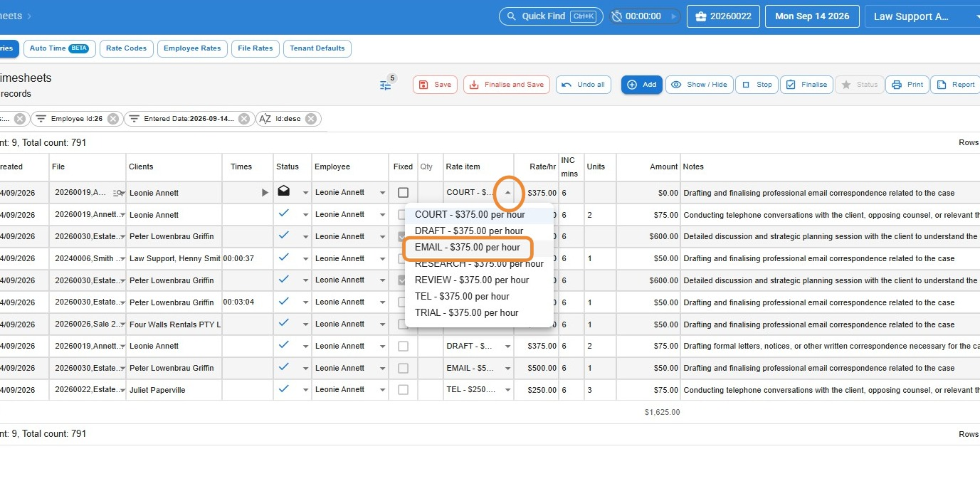Start timer arrow in first row's Times cell
This screenshot has width=980, height=486.
coord(265,193)
